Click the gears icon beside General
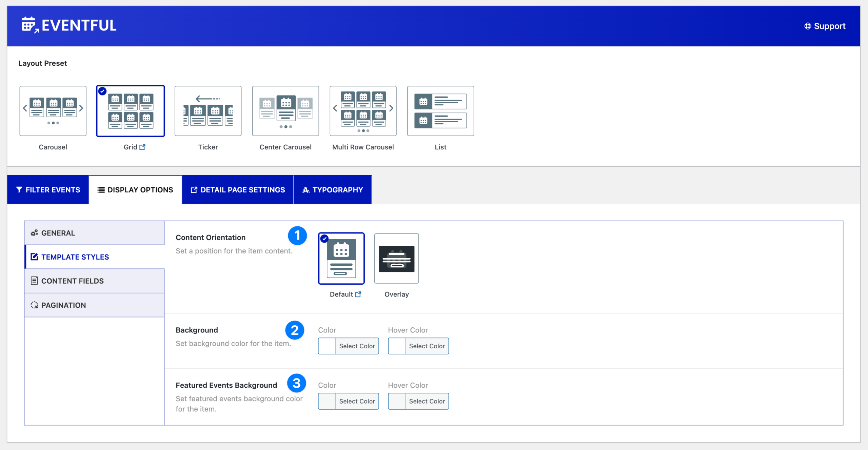Viewport: 868px width, 450px height. click(34, 233)
